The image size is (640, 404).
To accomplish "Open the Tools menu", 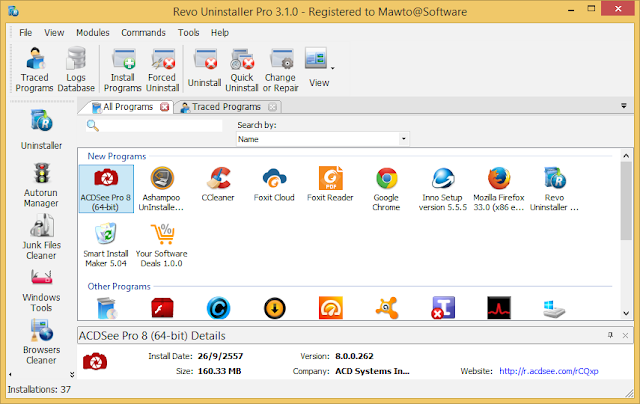I will click(188, 33).
